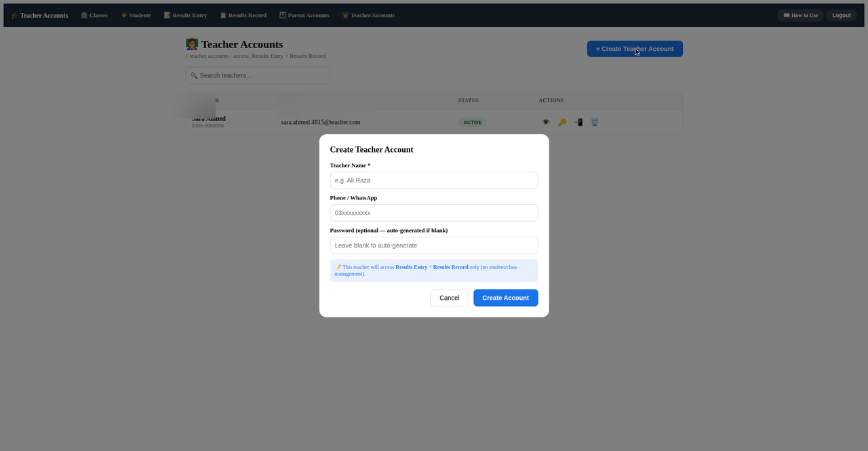The image size is (868, 451).
Task: Go to the Students page
Action: click(136, 15)
